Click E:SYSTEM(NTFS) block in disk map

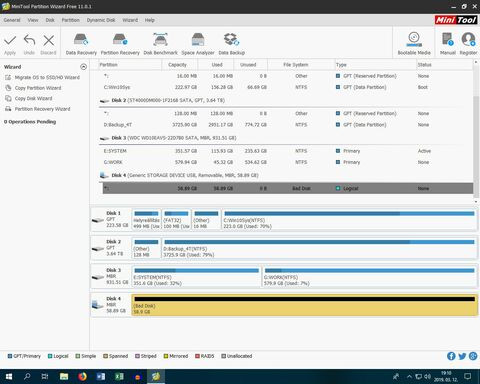[196, 277]
